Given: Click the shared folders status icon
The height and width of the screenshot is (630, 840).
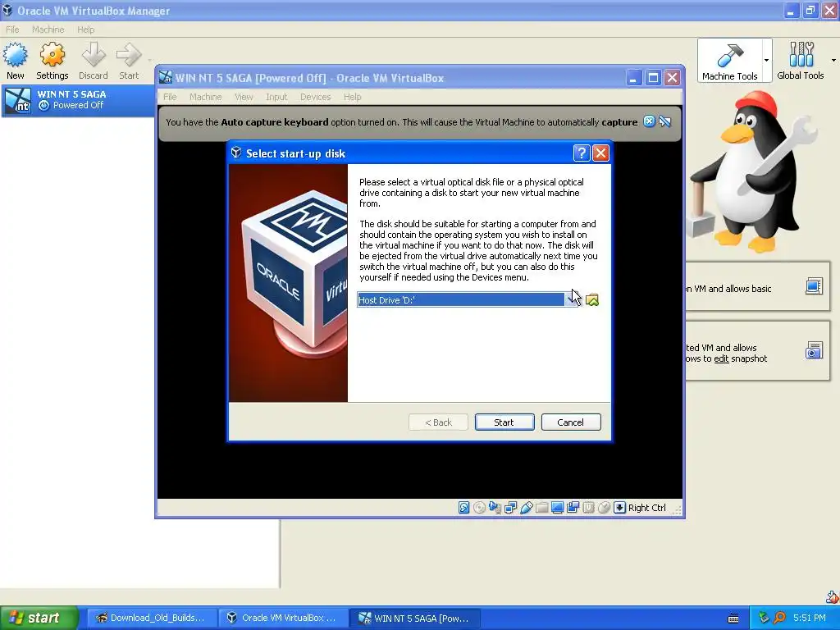Looking at the screenshot, I should point(541,508).
